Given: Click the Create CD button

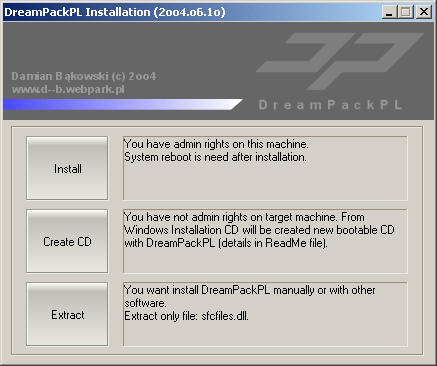Looking at the screenshot, I should click(67, 241).
